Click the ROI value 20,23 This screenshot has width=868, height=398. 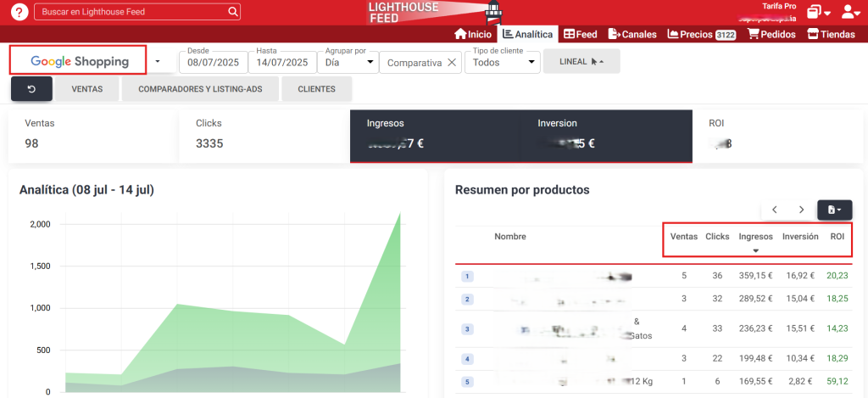837,276
